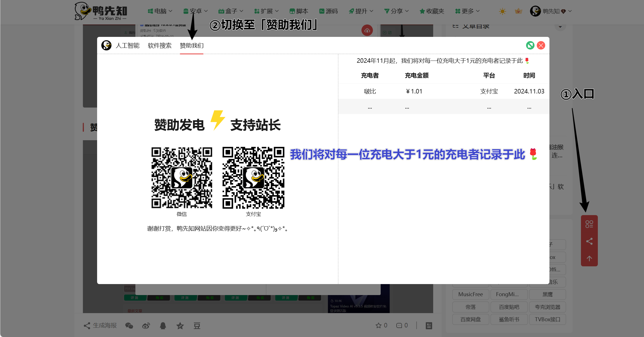Share via QQ bell icon

[x=163, y=326]
